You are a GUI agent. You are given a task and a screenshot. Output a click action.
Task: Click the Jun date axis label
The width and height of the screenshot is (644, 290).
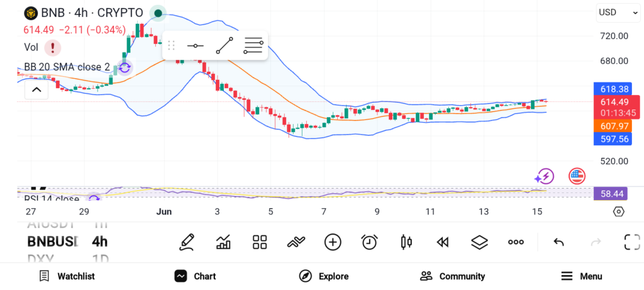pos(164,212)
